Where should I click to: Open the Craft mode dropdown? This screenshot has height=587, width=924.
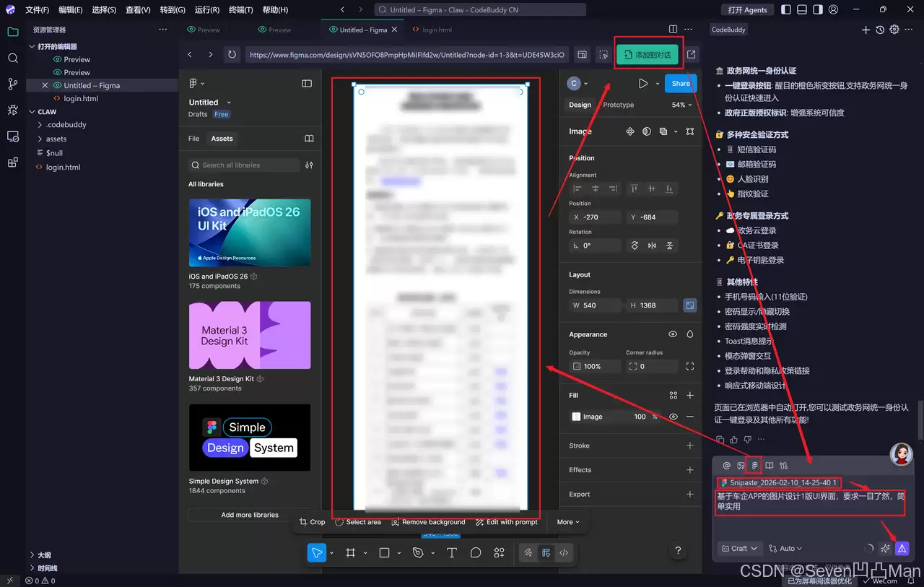pos(739,549)
